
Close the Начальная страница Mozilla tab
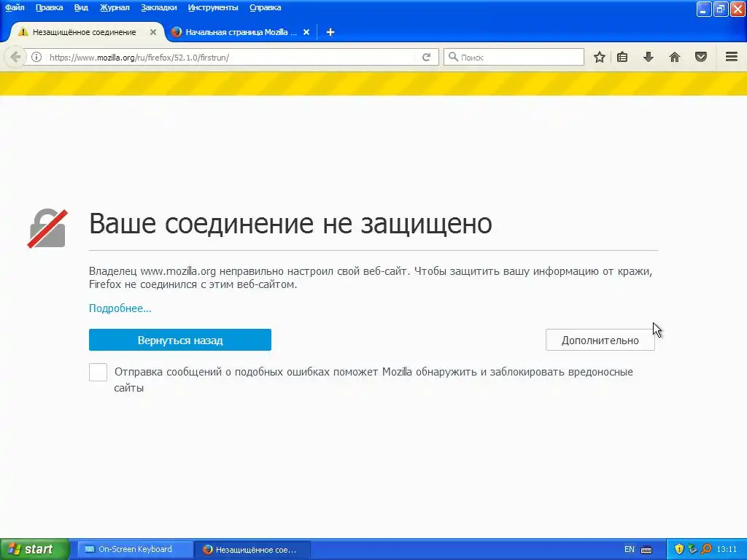pyautogui.click(x=306, y=32)
